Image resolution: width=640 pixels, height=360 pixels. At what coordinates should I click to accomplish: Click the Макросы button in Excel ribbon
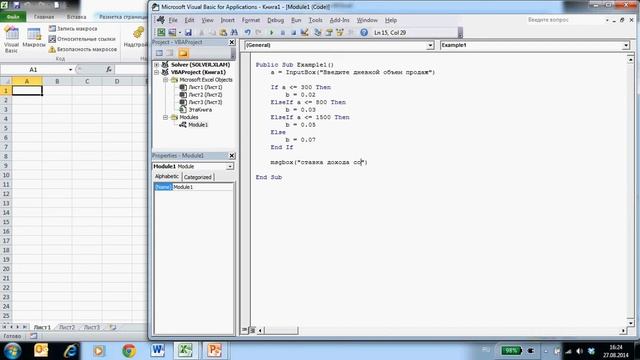[x=34, y=38]
